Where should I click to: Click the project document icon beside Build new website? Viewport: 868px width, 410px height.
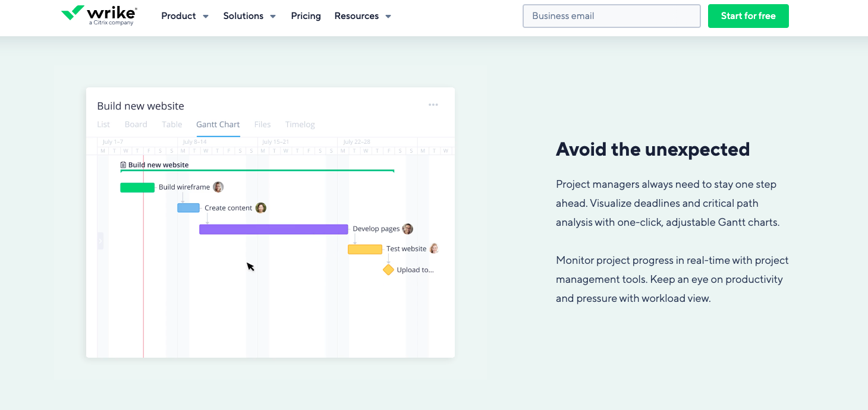click(x=124, y=165)
